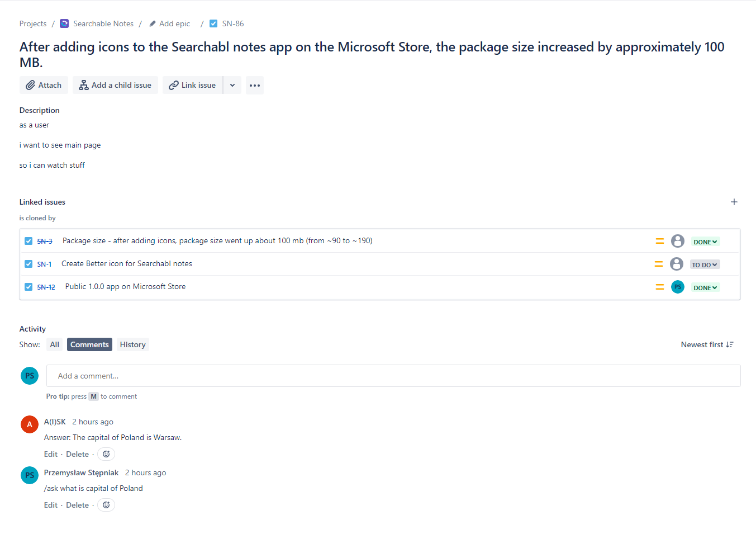Click the SN-12 issue type checkbox icon
The image size is (756, 553).
click(28, 287)
